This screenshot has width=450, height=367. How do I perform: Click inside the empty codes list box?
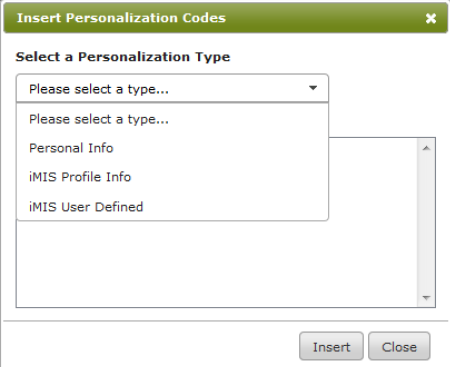pos(217,263)
